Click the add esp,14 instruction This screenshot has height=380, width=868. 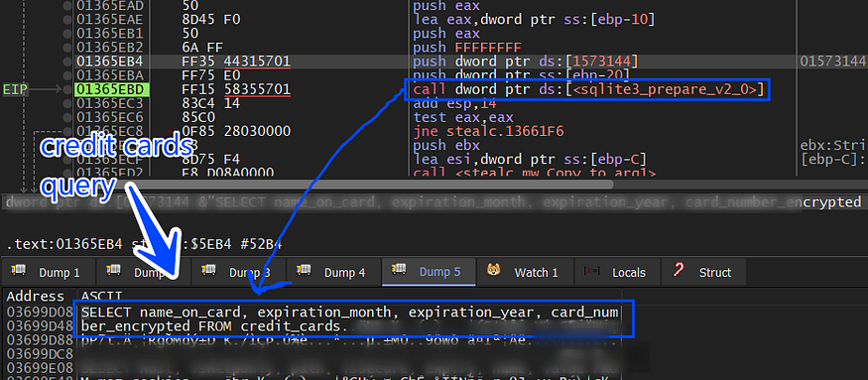click(x=455, y=103)
